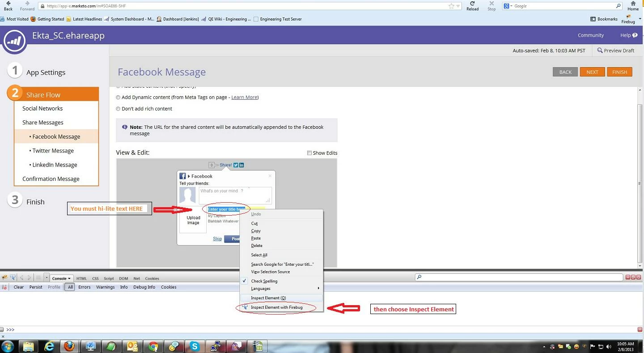Open Twitter Message in sidebar
Image resolution: width=644 pixels, height=353 pixels.
53,151
